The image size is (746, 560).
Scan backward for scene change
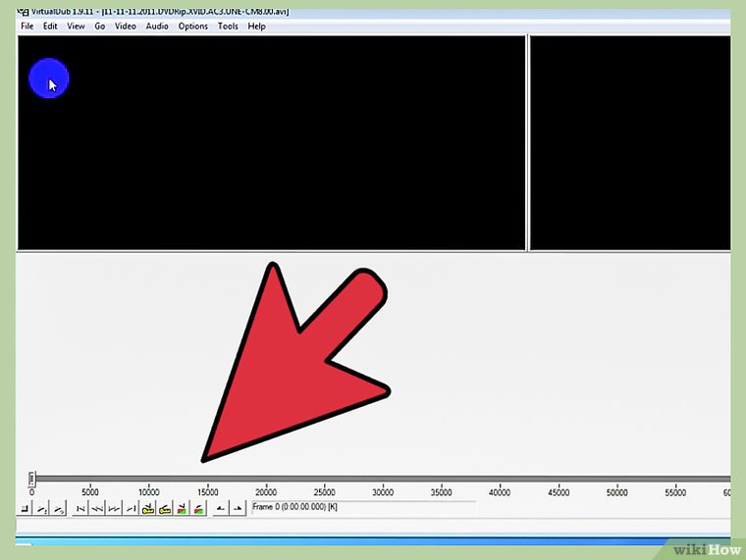pyautogui.click(x=182, y=509)
